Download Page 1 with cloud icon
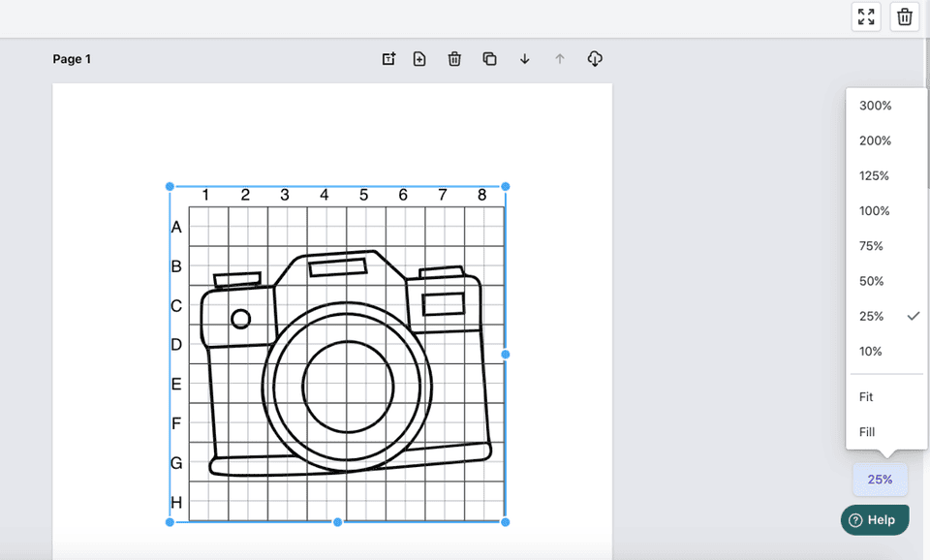 click(595, 59)
